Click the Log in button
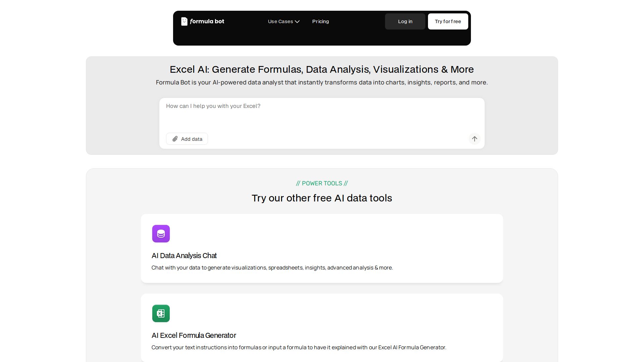 (x=405, y=21)
